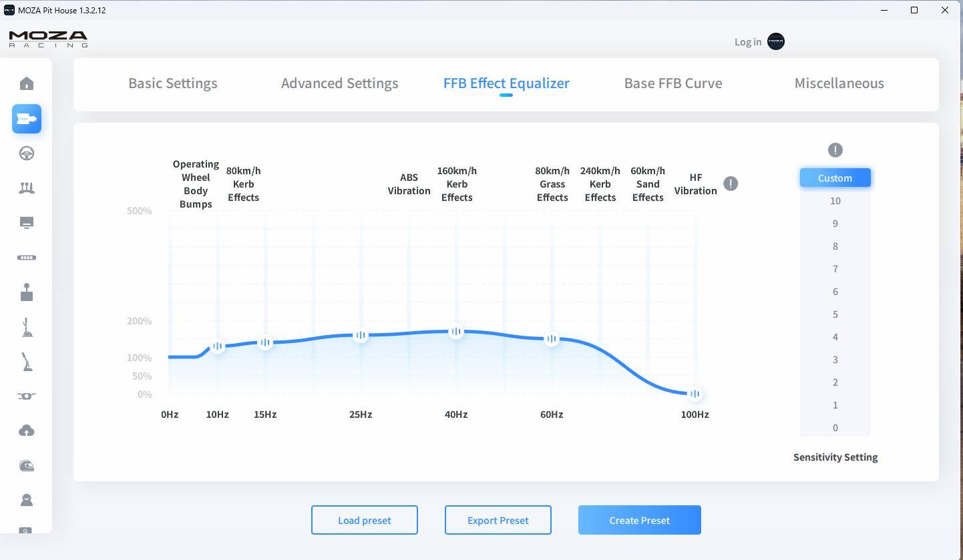This screenshot has width=963, height=560.
Task: Click the 100Hz HF Vibration equalizer handle
Action: 695,394
